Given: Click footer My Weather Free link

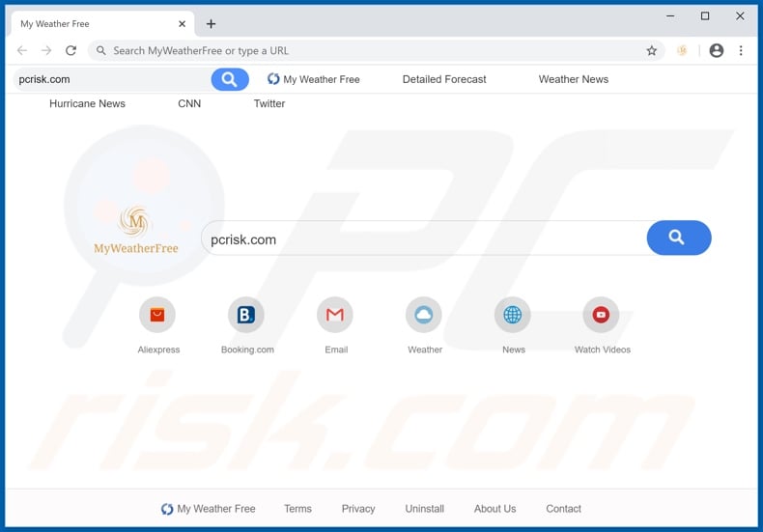Looking at the screenshot, I should click(x=209, y=509).
